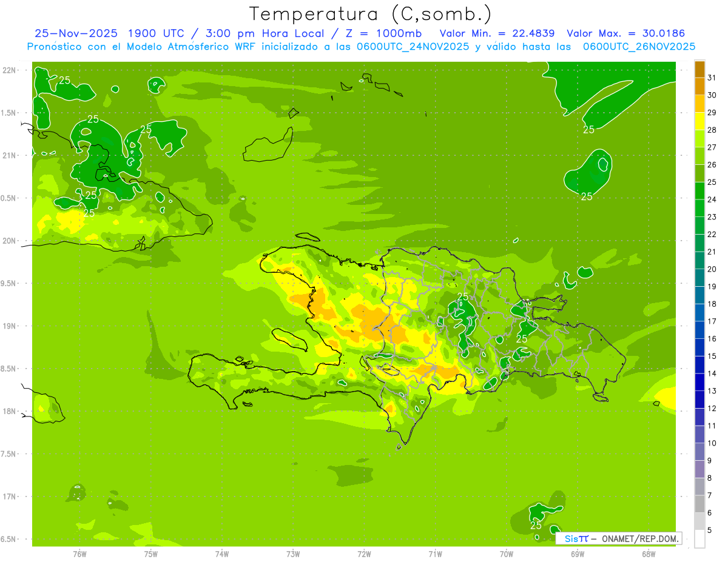Click '3:00 pm Hora Local' text

(x=266, y=33)
